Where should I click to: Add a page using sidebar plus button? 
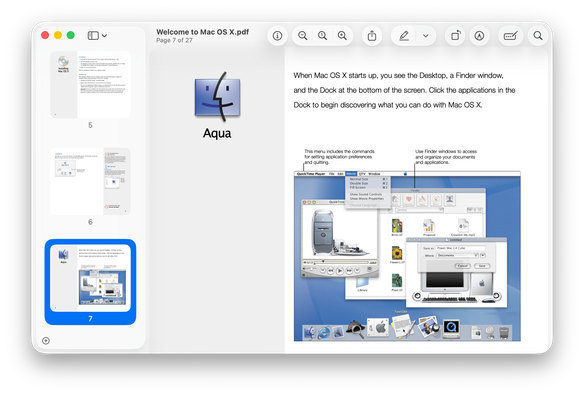pos(46,341)
